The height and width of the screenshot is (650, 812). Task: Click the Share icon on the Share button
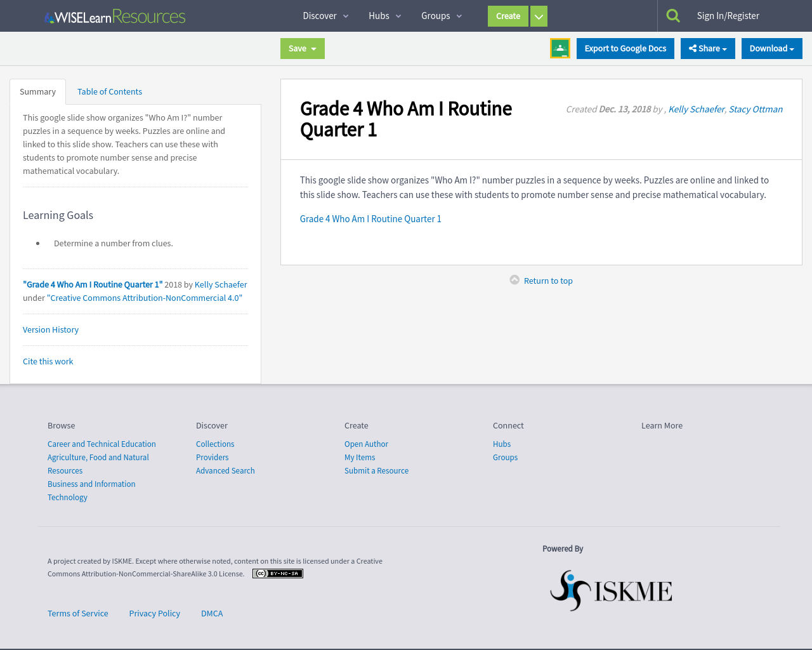(691, 48)
